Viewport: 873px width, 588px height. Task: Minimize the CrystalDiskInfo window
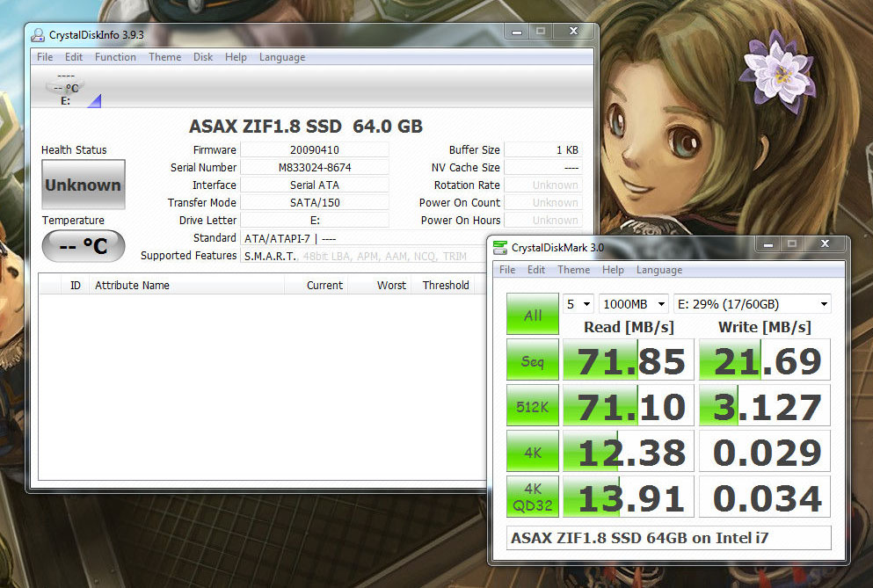(517, 31)
